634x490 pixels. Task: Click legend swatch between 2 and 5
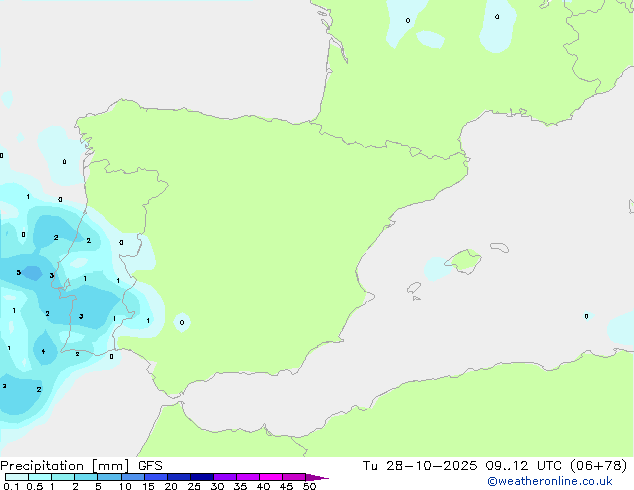[x=86, y=477]
